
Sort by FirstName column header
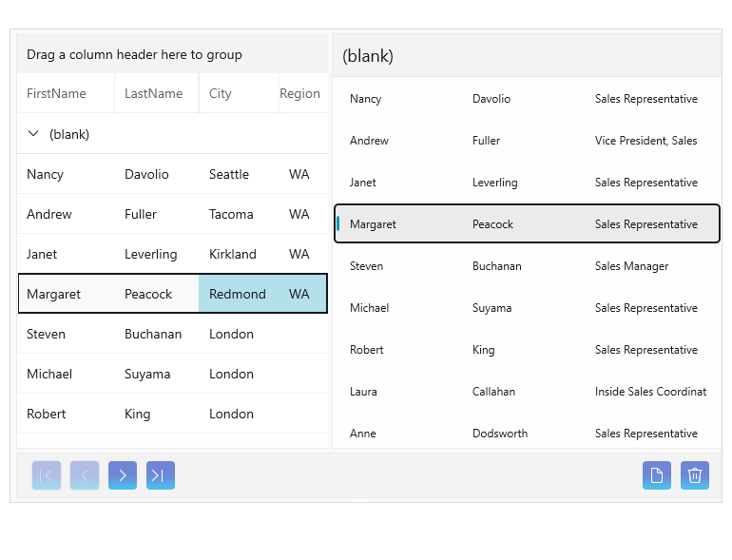(66, 93)
